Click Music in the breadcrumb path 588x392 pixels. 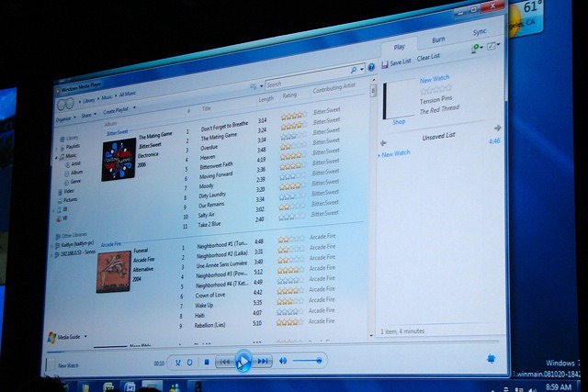point(107,97)
